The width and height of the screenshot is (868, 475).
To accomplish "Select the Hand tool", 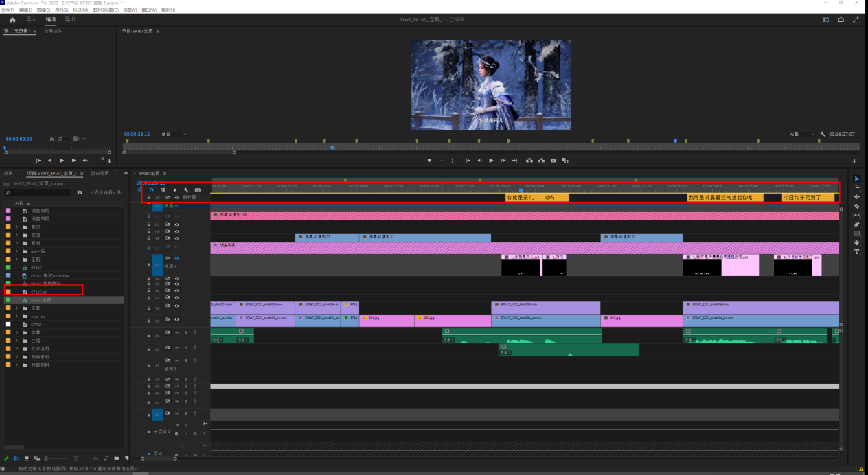I will pos(856,242).
